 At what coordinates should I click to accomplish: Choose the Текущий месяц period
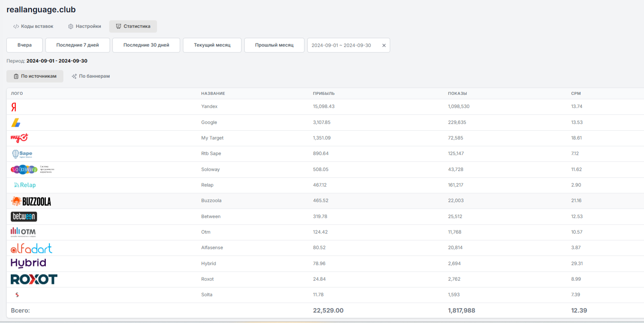[x=212, y=45]
